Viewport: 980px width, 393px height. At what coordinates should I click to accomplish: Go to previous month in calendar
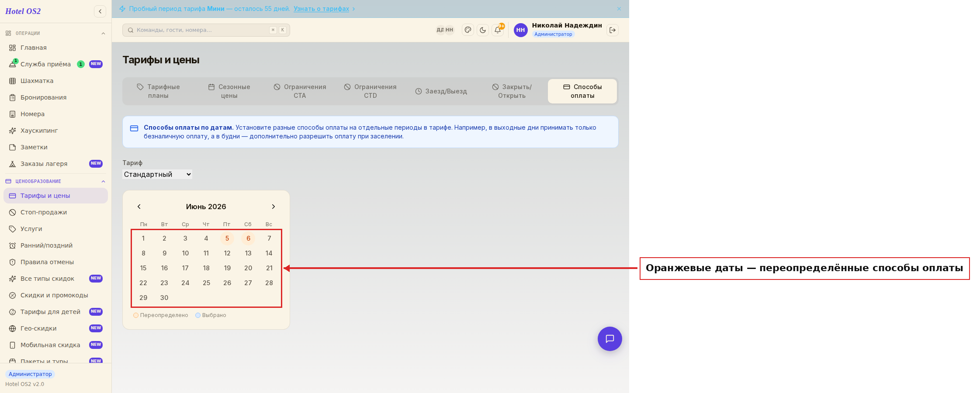[139, 207]
